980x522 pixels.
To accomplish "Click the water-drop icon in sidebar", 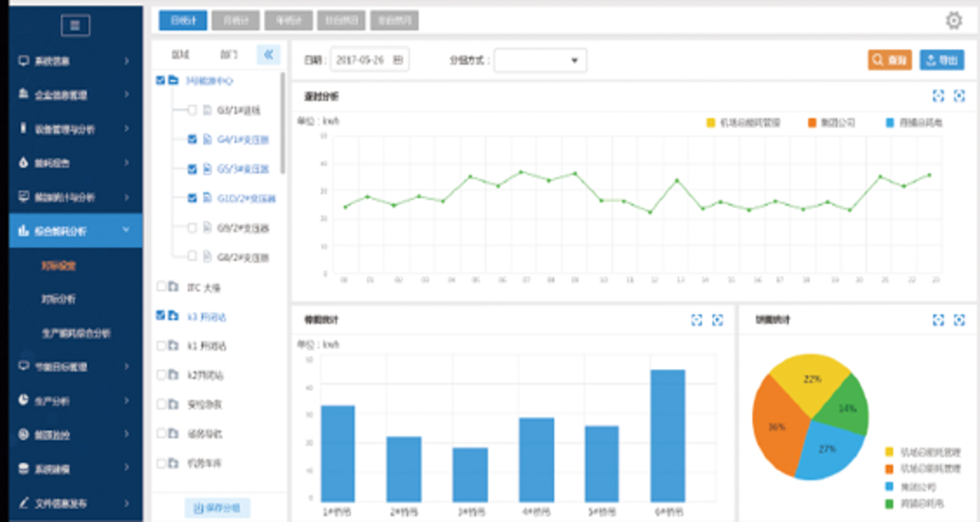I will pyautogui.click(x=24, y=163).
